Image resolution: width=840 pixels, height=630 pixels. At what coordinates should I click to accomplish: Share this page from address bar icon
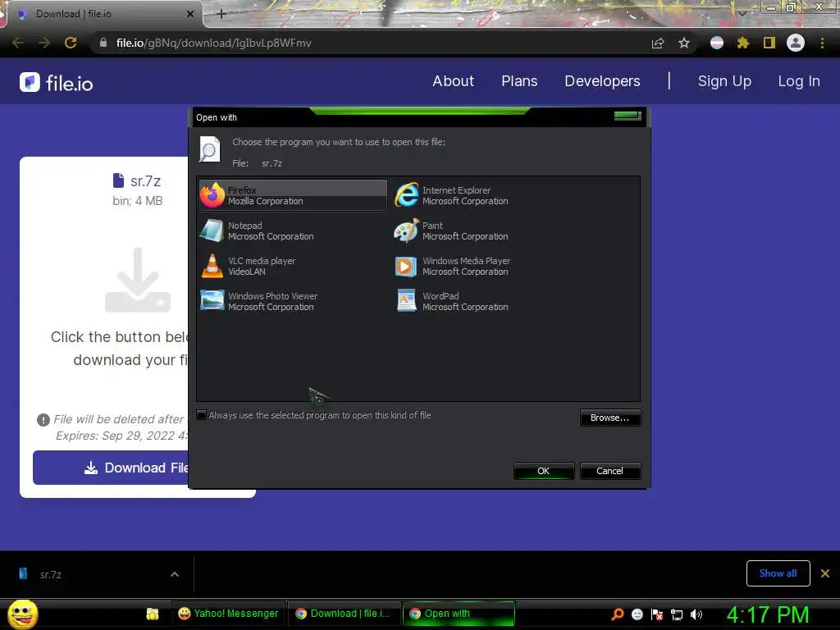(x=658, y=43)
